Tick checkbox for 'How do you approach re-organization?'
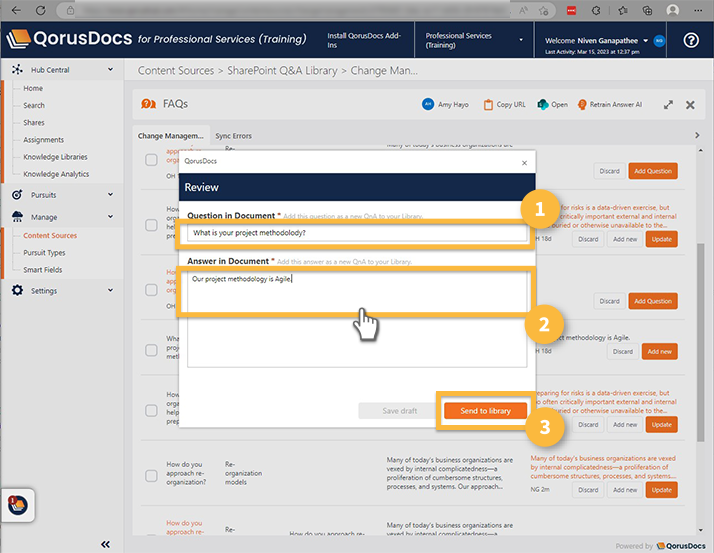This screenshot has height=553, width=714. click(151, 476)
